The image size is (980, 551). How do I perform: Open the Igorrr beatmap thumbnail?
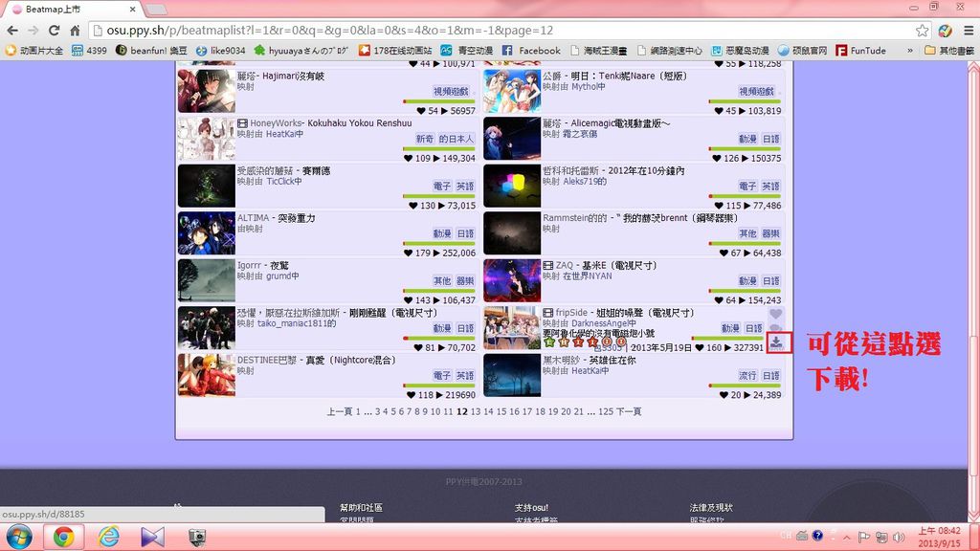(207, 280)
